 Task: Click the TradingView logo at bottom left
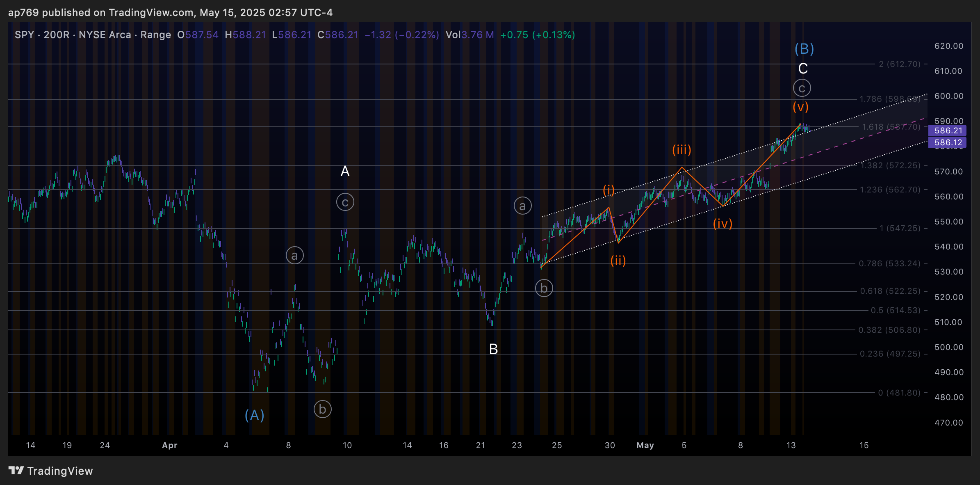coord(50,471)
